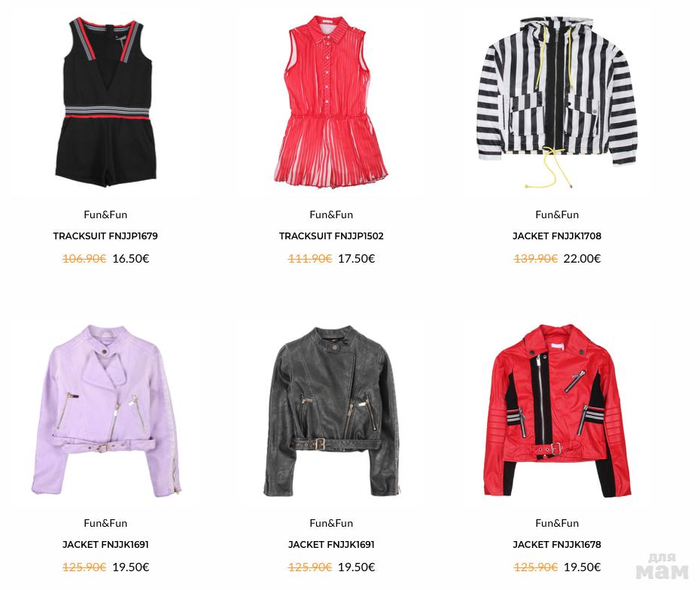Screen dimensions: 700x590
Task: Click Fun&Fun brand above JACKET FNJJK1708
Action: point(557,214)
